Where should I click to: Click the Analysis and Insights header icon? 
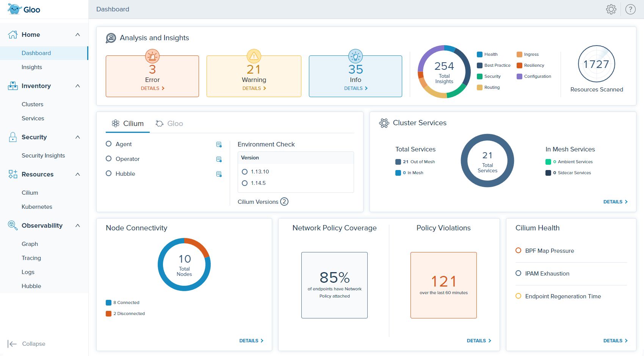pyautogui.click(x=111, y=38)
